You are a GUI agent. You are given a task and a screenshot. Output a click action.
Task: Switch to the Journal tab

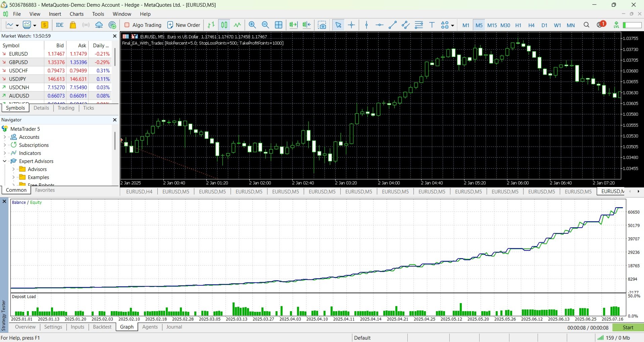pos(174,327)
